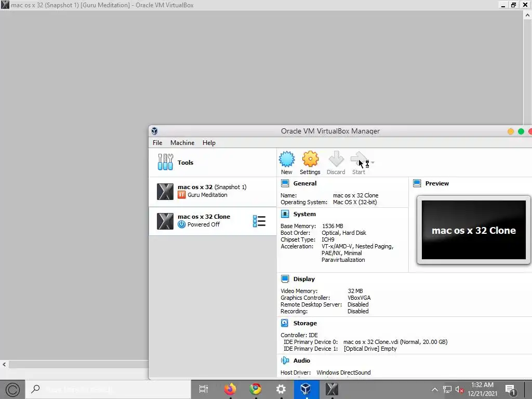Screen dimensions: 532x399
Task: Select mac os x 32 Clone machine
Action: (212, 221)
